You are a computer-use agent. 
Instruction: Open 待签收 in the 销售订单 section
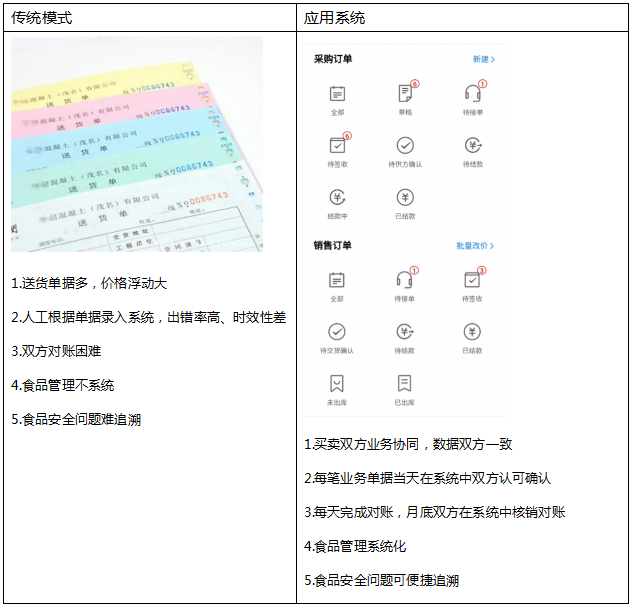[x=473, y=280]
